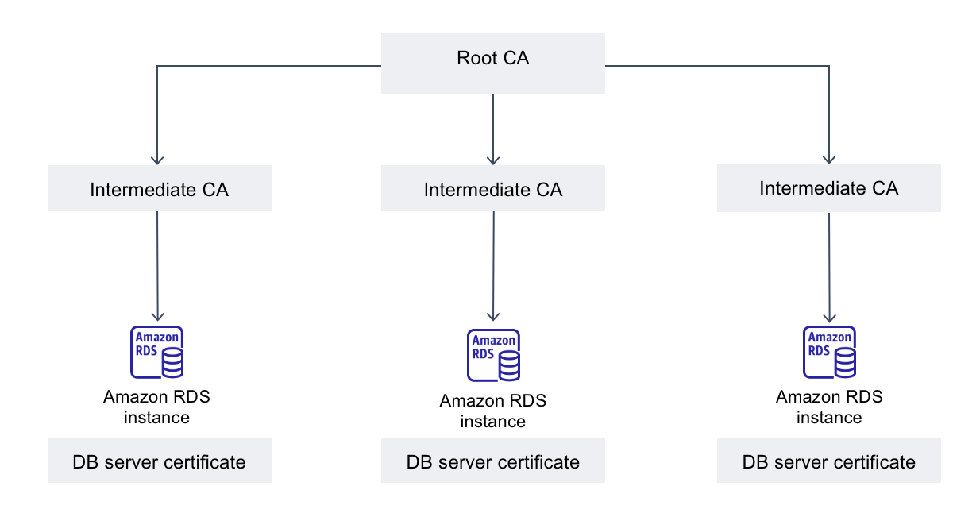Click the left DB server certificate box

159,461
